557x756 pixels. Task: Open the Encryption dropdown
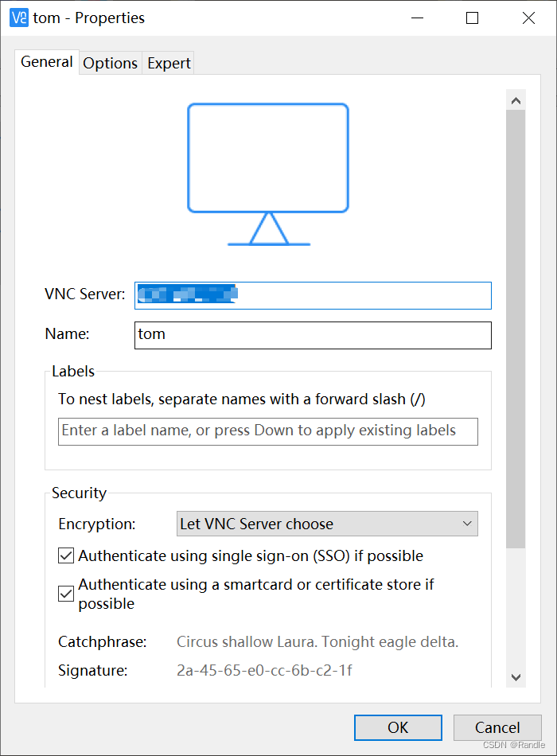click(x=327, y=524)
